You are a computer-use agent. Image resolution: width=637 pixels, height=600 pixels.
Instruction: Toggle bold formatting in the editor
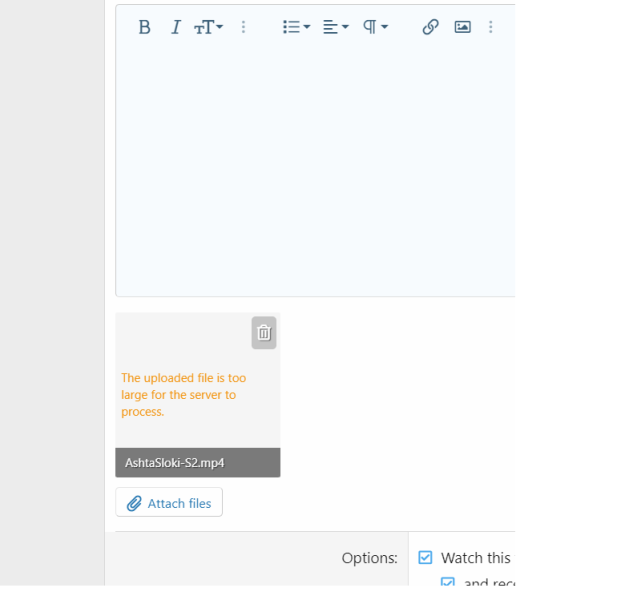(144, 27)
